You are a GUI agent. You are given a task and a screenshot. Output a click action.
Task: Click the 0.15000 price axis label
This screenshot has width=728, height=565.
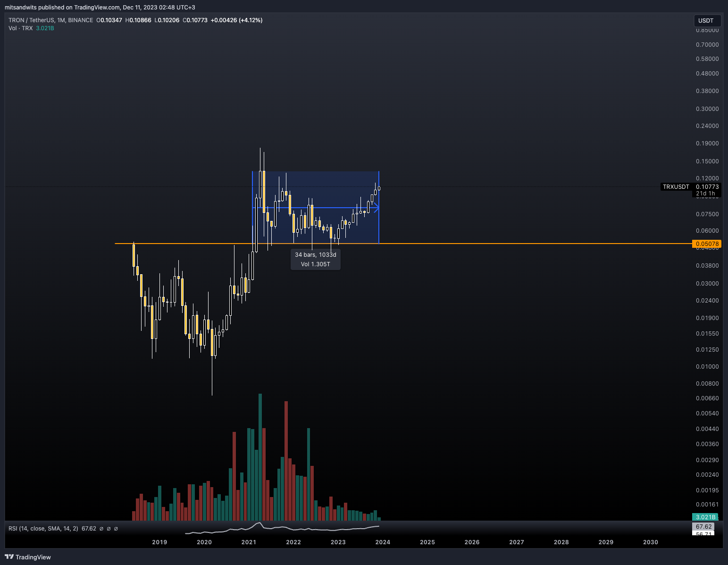point(707,161)
